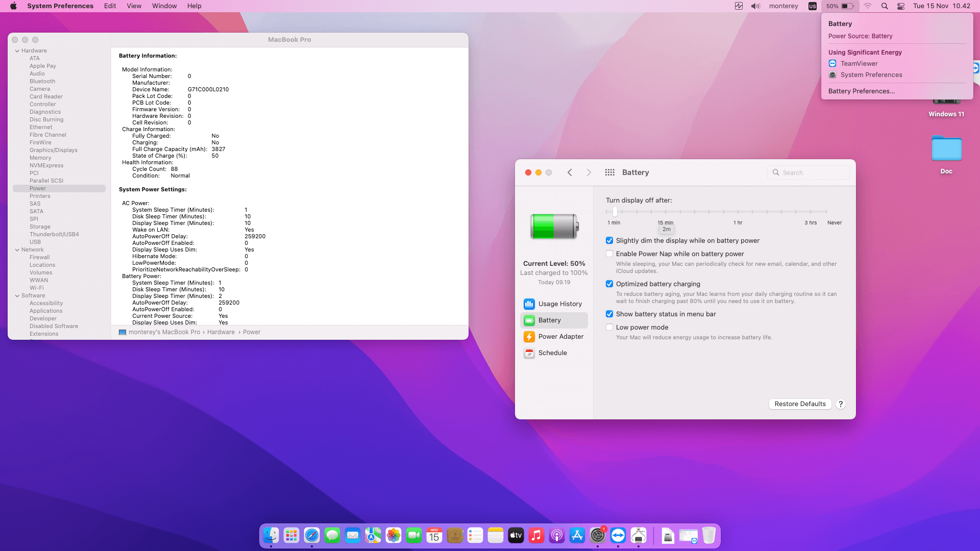This screenshot has height=551, width=980.
Task: Launch Safari from the Dock
Action: [x=312, y=535]
